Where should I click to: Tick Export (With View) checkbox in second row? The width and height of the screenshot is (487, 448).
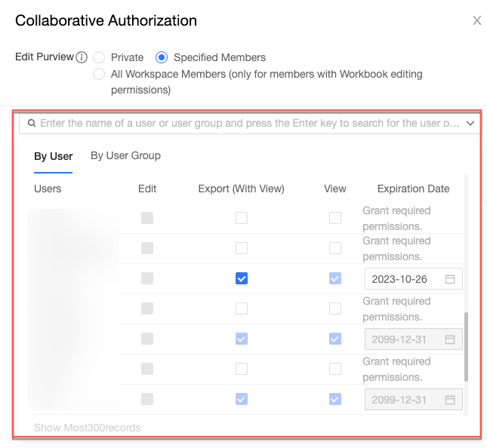[x=242, y=248]
